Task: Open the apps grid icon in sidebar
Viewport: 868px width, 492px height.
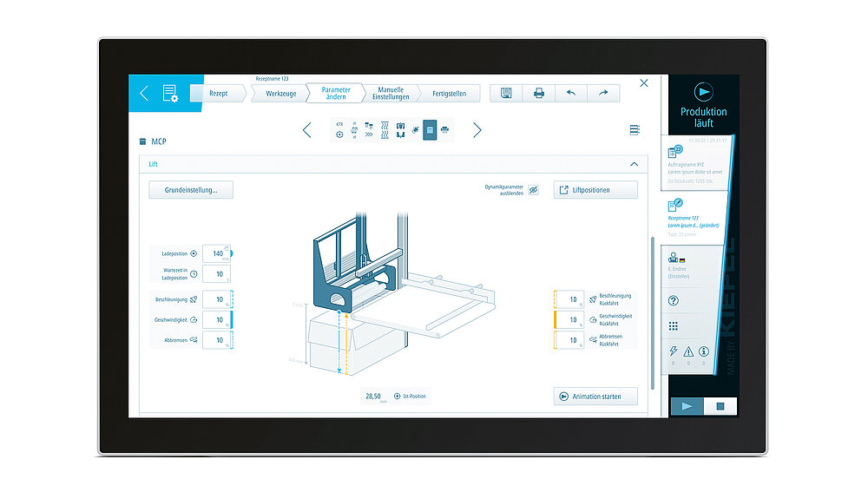Action: pos(674,326)
